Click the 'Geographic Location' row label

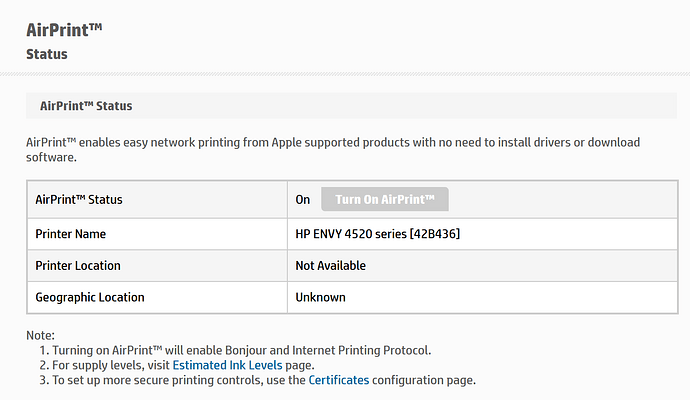point(90,297)
